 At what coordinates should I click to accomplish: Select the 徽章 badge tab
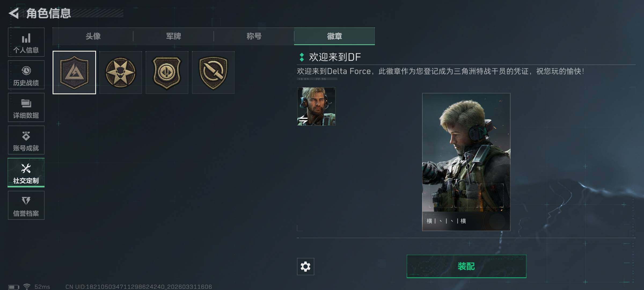pos(334,36)
